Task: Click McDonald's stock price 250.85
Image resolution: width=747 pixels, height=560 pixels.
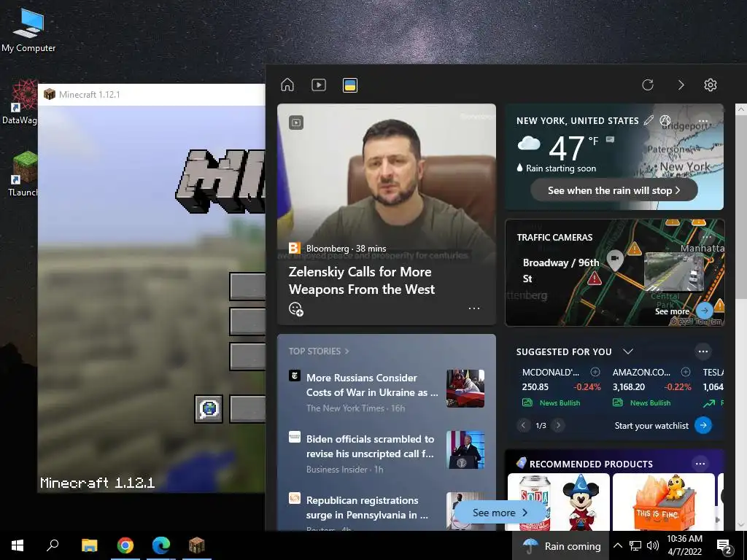Action: click(535, 386)
